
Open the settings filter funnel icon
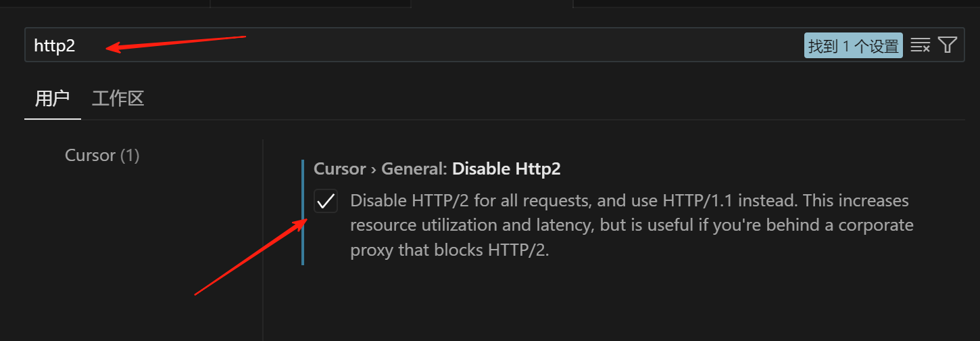[948, 45]
